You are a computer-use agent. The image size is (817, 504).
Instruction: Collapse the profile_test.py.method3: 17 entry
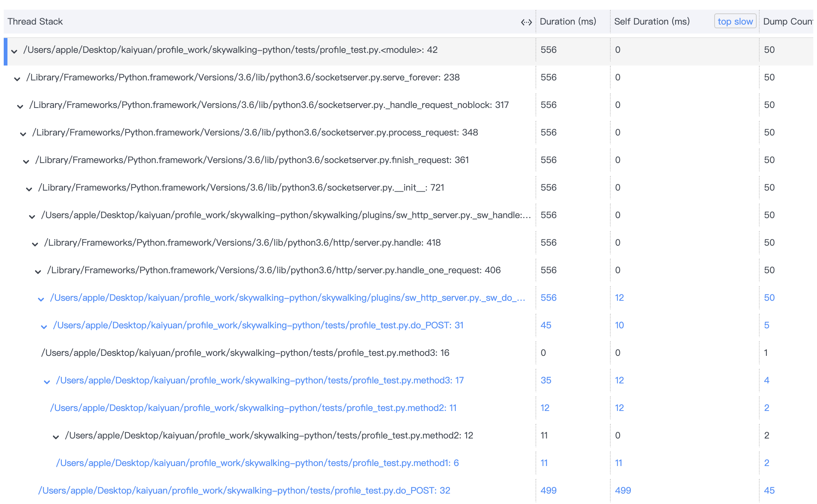point(47,381)
